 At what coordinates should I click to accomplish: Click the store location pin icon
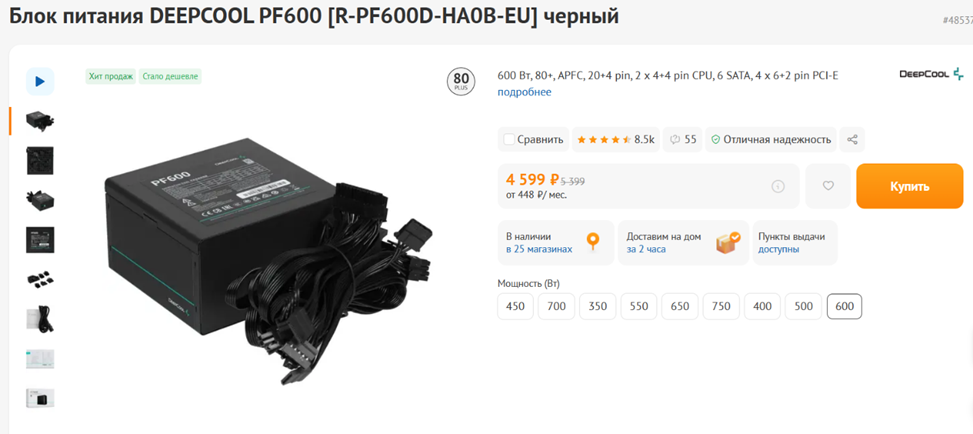593,242
